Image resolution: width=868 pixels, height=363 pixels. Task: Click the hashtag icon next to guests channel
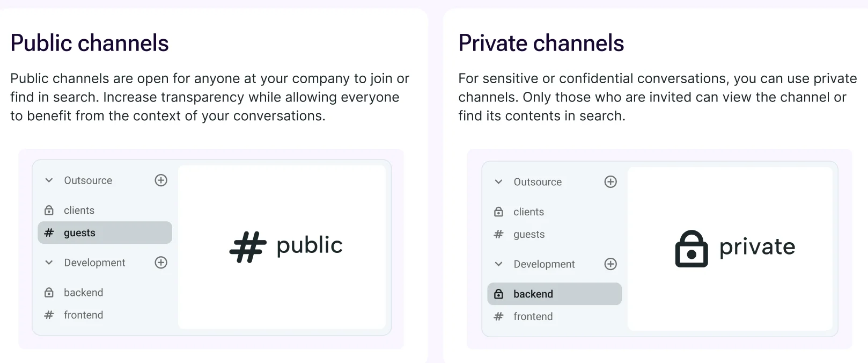point(49,233)
